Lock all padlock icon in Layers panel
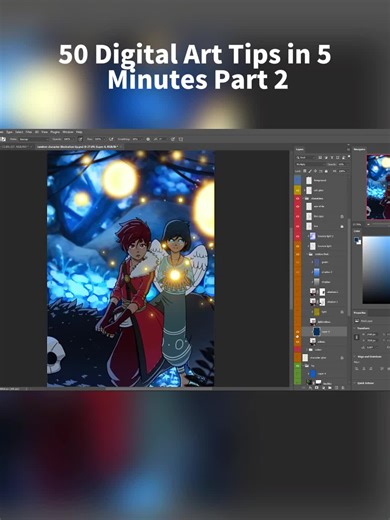 pyautogui.click(x=326, y=171)
